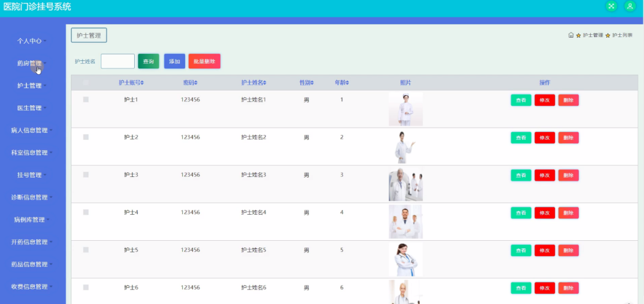Check the box for row 护士4
This screenshot has width=644, height=304.
[x=86, y=212]
